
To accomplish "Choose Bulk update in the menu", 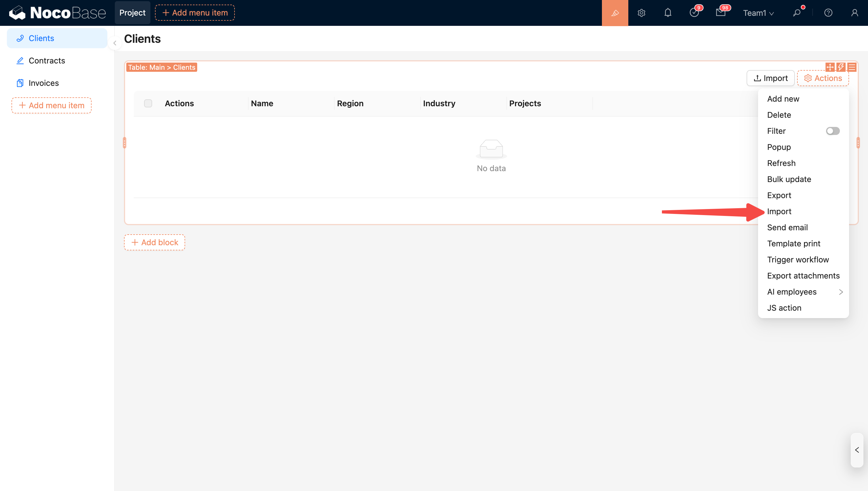I will tap(789, 179).
